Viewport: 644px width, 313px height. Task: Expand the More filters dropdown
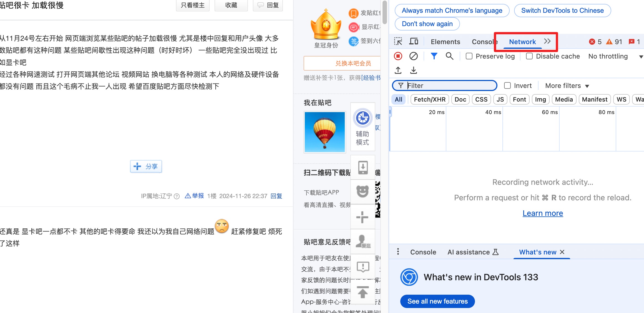click(x=567, y=86)
